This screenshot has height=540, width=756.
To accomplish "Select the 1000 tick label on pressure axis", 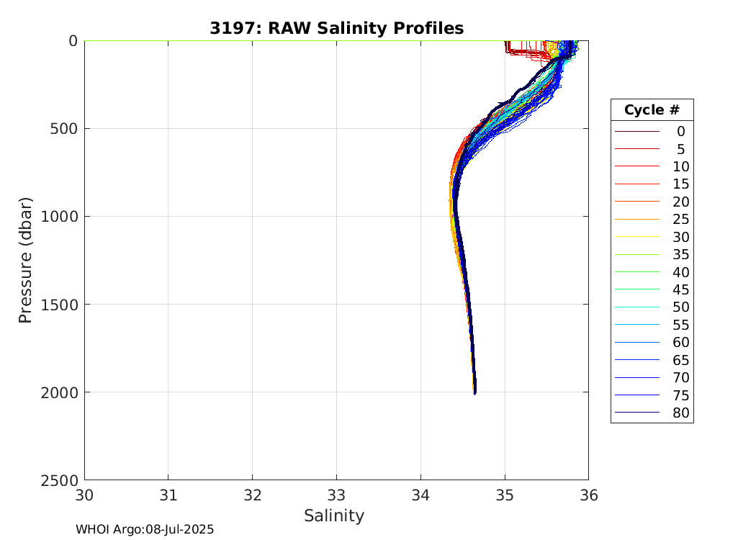I will (x=63, y=217).
